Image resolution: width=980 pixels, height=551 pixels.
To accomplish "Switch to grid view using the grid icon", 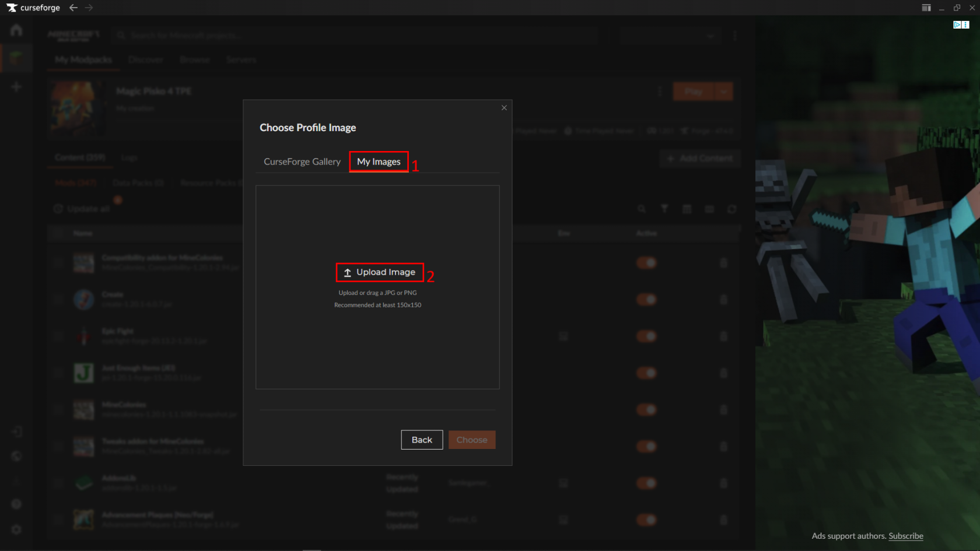I will [687, 209].
